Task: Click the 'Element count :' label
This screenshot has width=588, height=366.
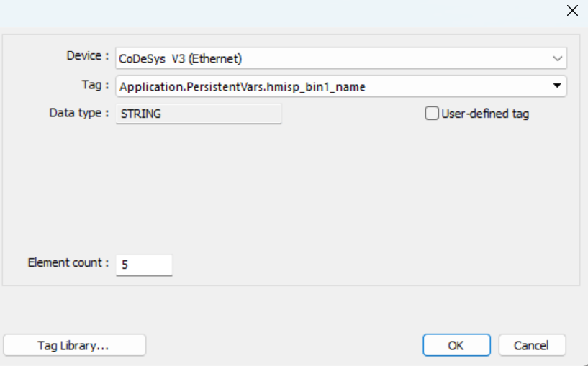Action: click(x=68, y=262)
